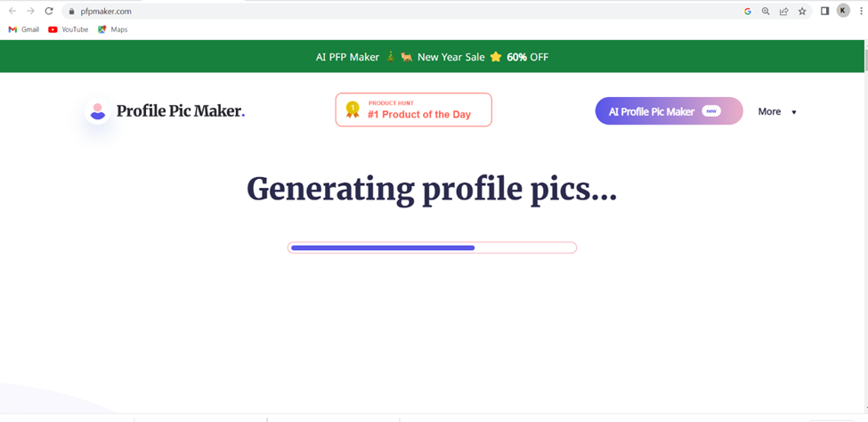Click the zoom magnifier icon in address bar
868x422 pixels.
766,11
